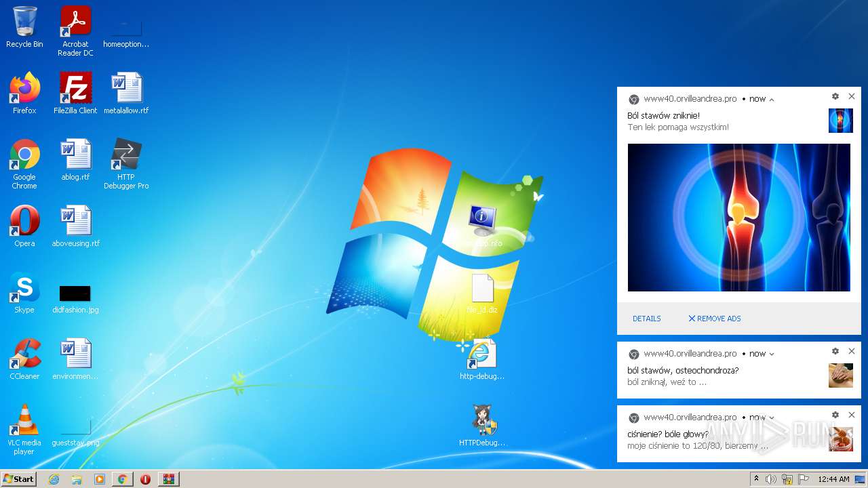This screenshot has height=488, width=868.
Task: Click REMOVE ADS in the notification
Action: [x=715, y=319]
